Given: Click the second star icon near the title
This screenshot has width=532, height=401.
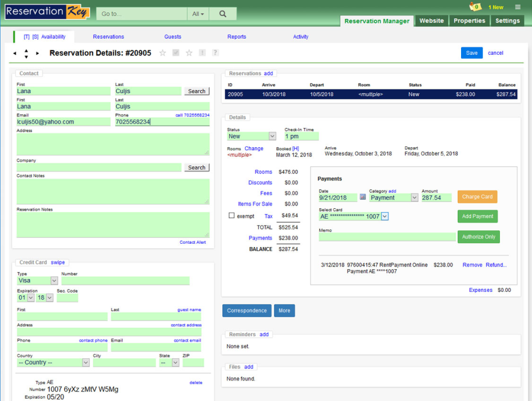Looking at the screenshot, I should click(x=188, y=53).
